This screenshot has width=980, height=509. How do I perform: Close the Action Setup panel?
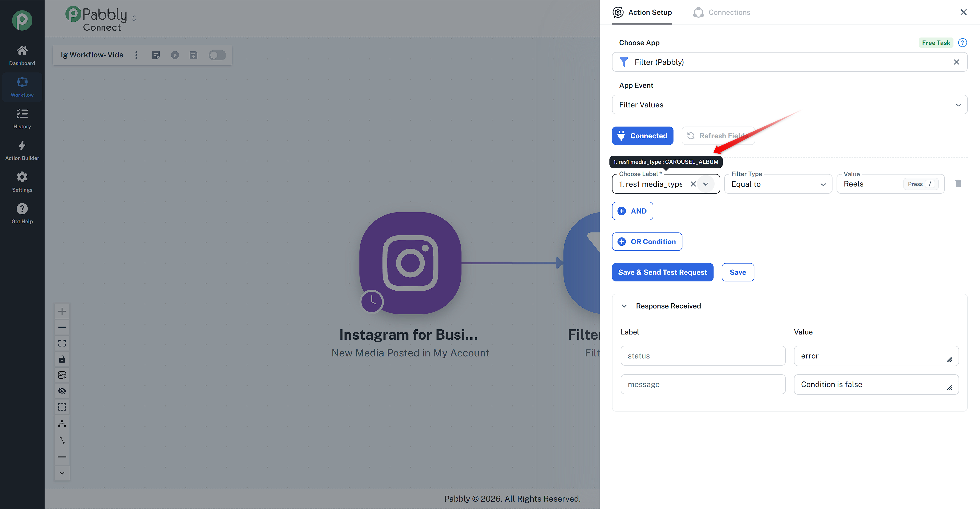[963, 12]
